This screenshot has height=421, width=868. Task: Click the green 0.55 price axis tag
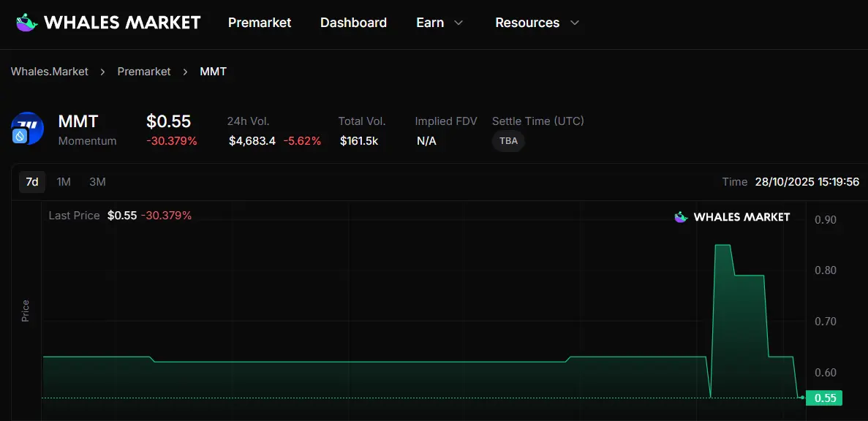pos(824,398)
